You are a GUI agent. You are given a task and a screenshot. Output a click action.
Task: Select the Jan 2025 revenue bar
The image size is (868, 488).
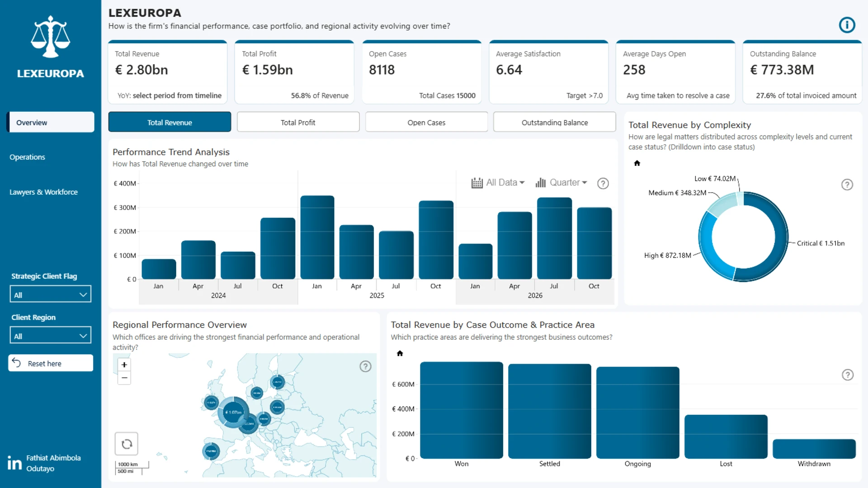(x=317, y=237)
